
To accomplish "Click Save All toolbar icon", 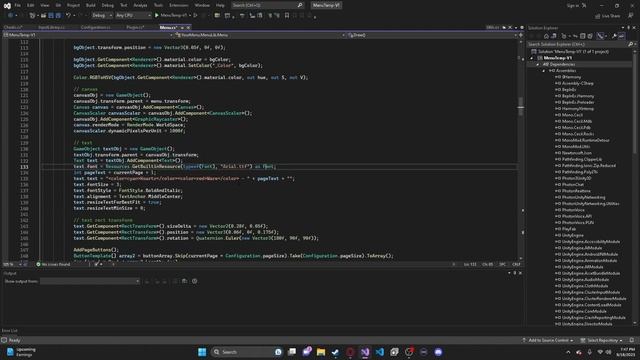I will (x=58, y=16).
